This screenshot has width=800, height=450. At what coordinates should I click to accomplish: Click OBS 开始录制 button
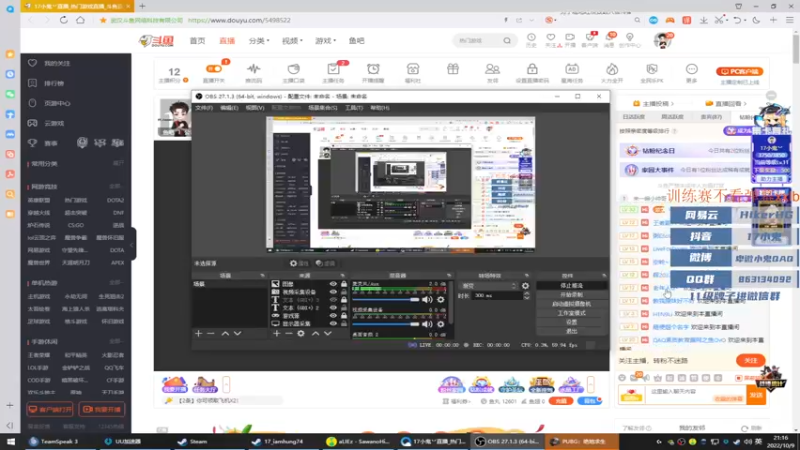click(571, 295)
